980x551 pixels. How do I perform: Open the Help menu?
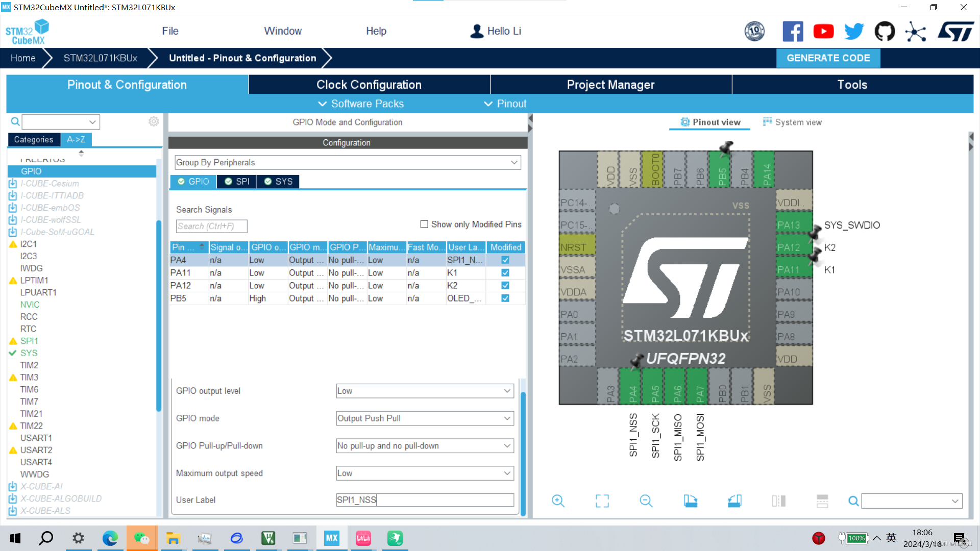[376, 31]
